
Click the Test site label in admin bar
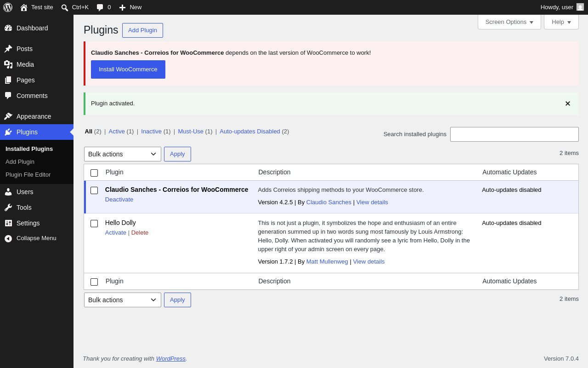(42, 7)
